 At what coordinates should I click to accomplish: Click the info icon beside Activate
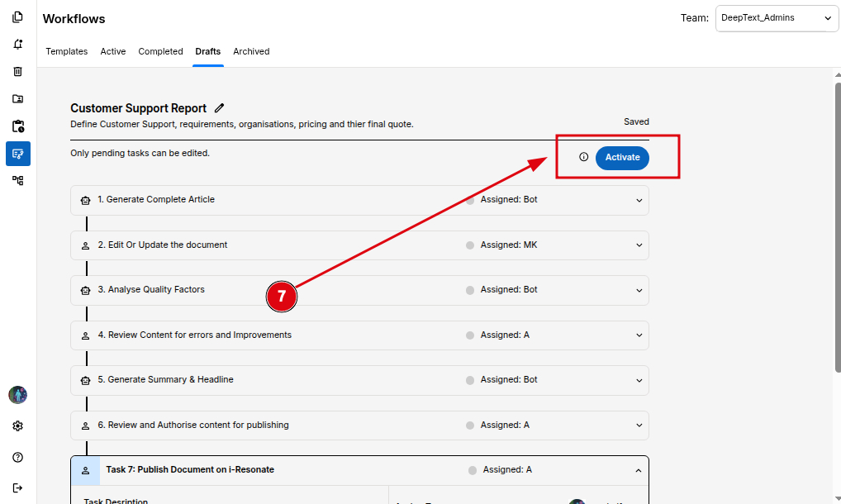click(583, 157)
